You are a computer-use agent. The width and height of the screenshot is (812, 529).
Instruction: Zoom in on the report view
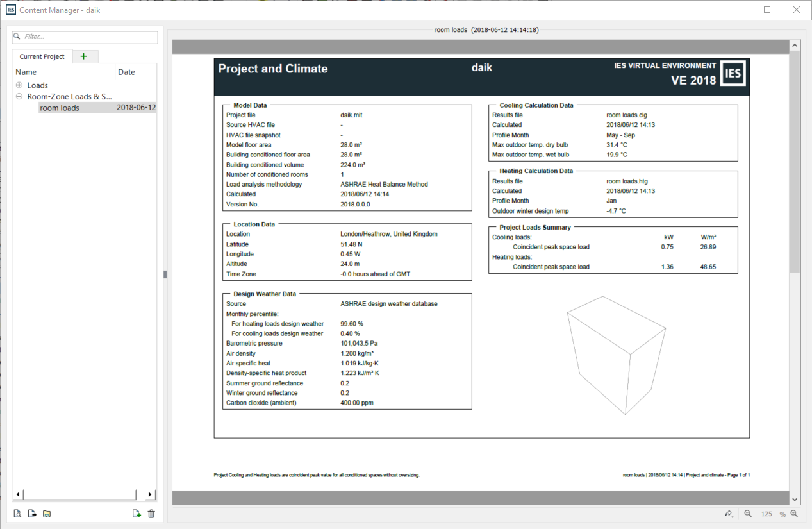tap(794, 514)
